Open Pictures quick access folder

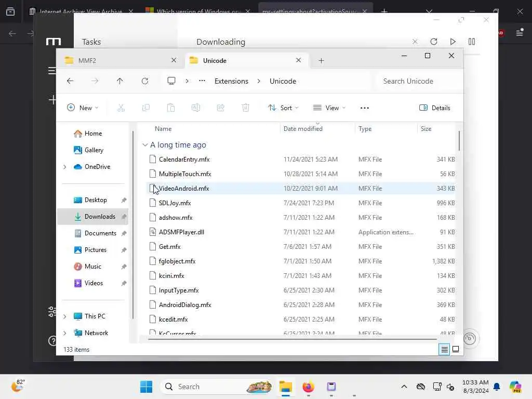pyautogui.click(x=95, y=250)
